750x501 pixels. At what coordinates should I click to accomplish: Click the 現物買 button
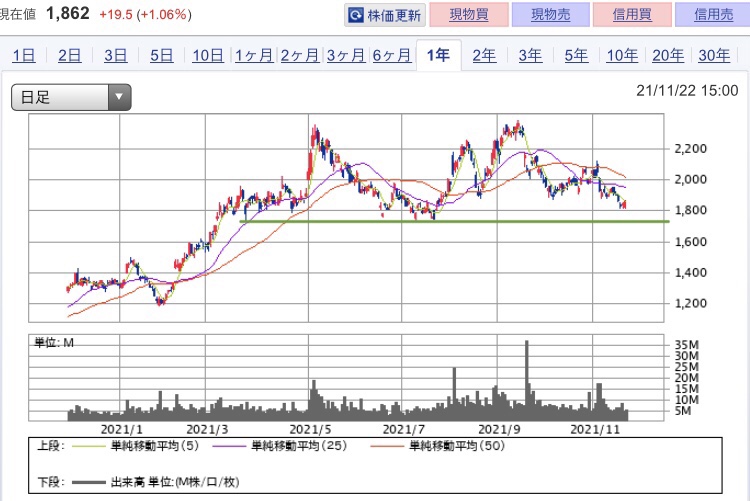point(469,15)
